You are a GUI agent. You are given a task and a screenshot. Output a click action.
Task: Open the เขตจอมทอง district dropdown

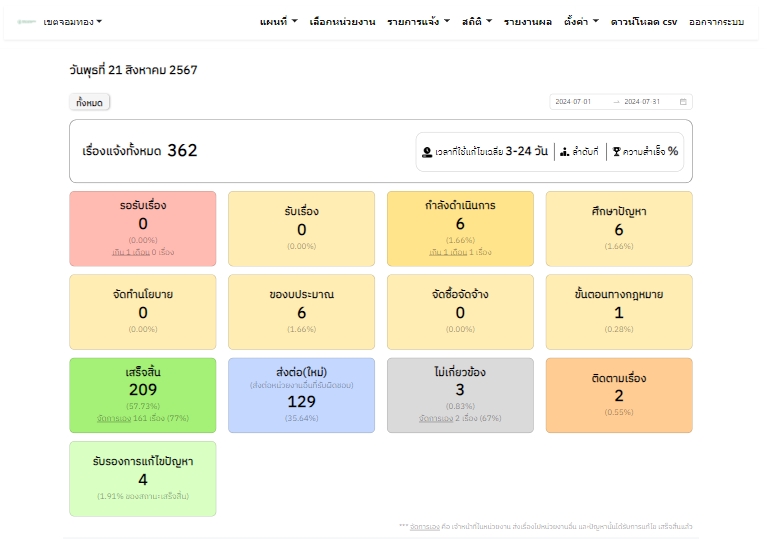[x=73, y=21]
